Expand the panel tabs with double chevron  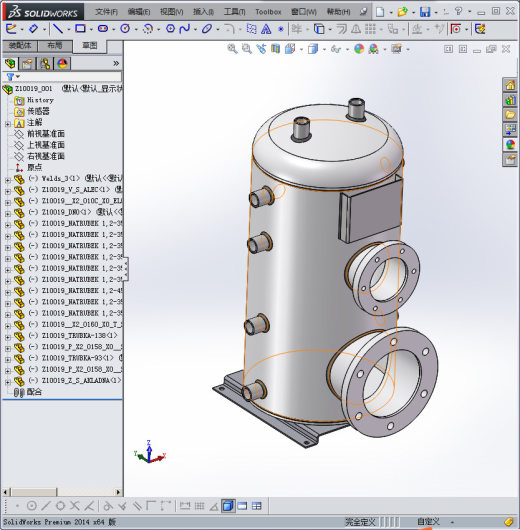[x=116, y=63]
